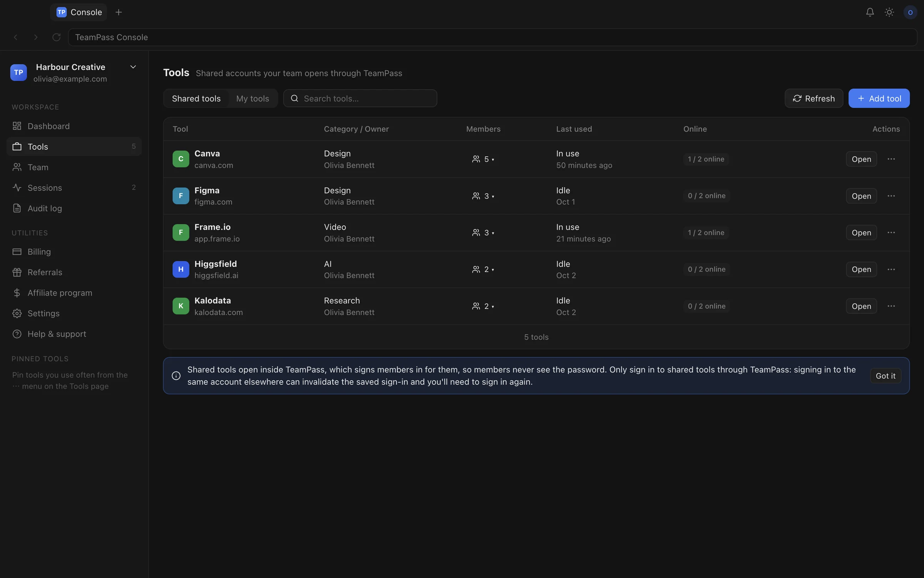The height and width of the screenshot is (578, 924).
Task: Click the Refresh button
Action: 814,99
